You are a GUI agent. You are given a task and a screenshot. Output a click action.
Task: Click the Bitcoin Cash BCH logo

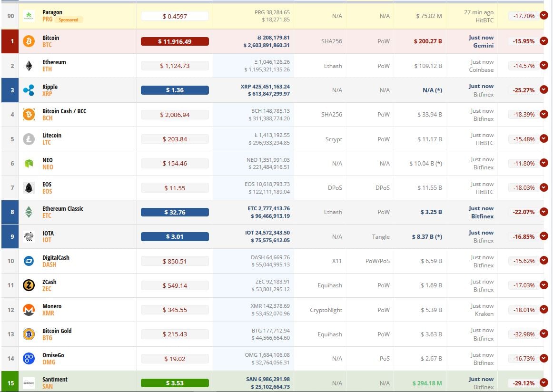coord(29,114)
